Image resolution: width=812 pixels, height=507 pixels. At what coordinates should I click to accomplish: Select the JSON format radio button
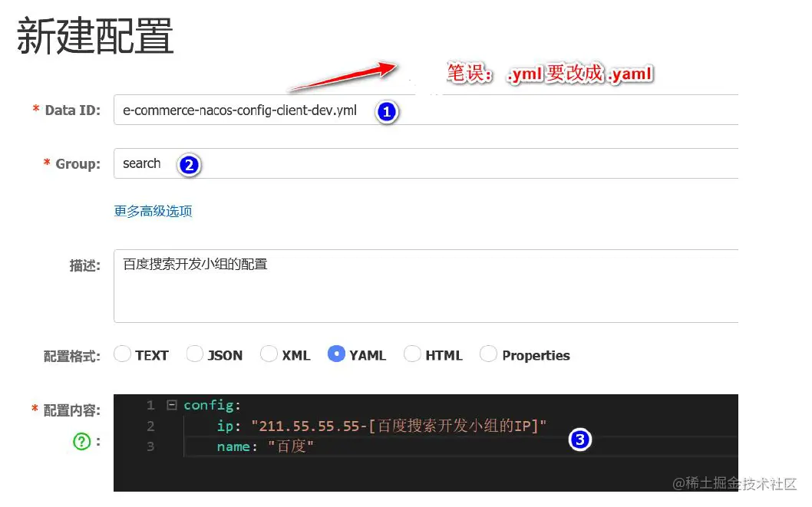[x=195, y=354]
